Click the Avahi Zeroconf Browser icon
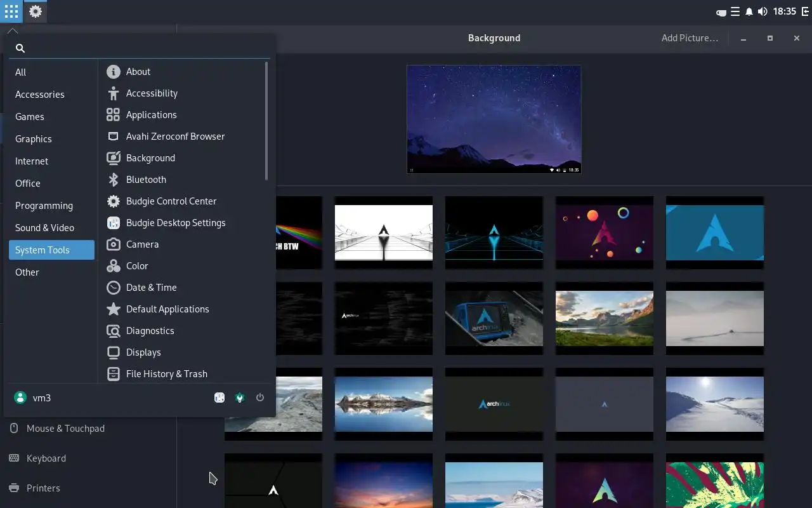Screen dimensions: 812x508 click(113, 137)
